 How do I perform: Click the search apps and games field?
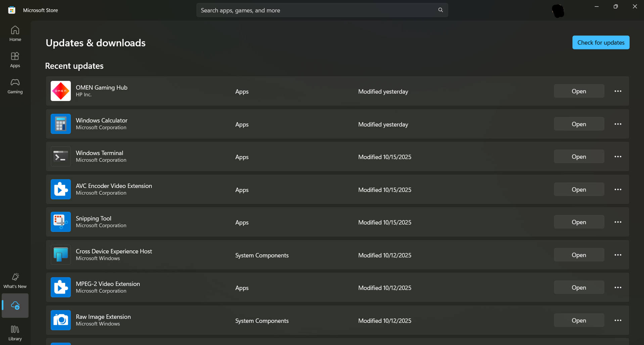pyautogui.click(x=316, y=10)
